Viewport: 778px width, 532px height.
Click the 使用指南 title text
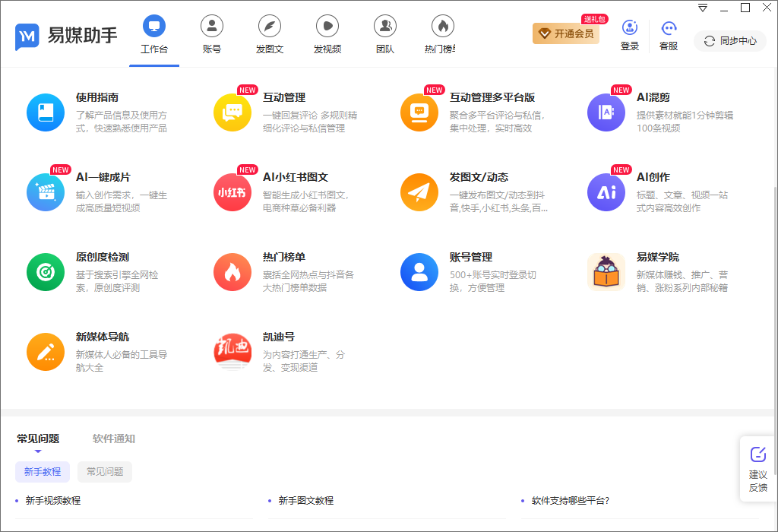click(x=97, y=97)
